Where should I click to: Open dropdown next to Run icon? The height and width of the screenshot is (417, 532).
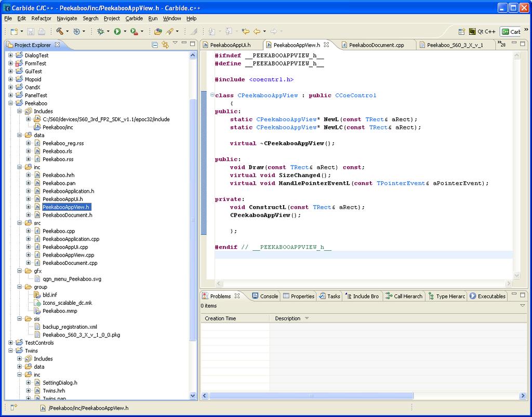click(x=125, y=32)
